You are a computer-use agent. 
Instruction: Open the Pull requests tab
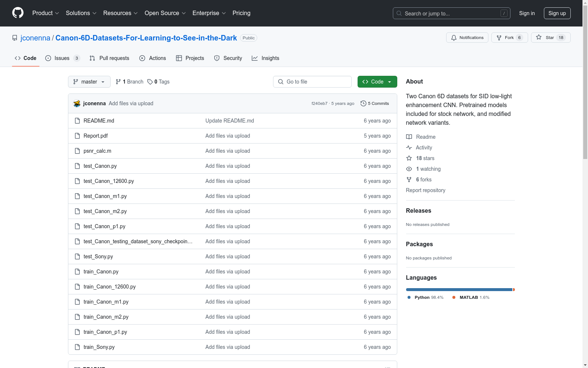click(x=110, y=58)
